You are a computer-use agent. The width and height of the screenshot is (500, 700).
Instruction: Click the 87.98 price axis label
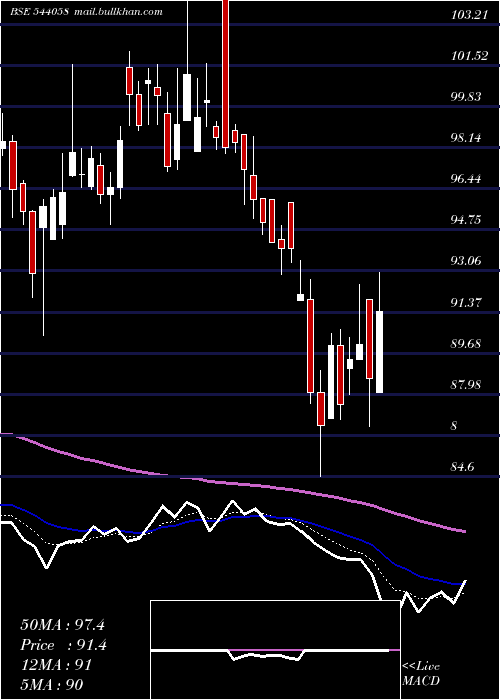tap(467, 384)
